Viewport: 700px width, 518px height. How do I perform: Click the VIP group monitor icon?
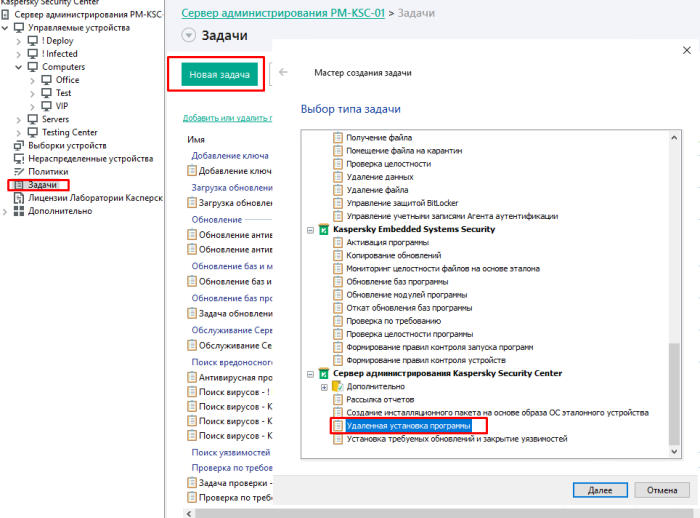(x=46, y=106)
